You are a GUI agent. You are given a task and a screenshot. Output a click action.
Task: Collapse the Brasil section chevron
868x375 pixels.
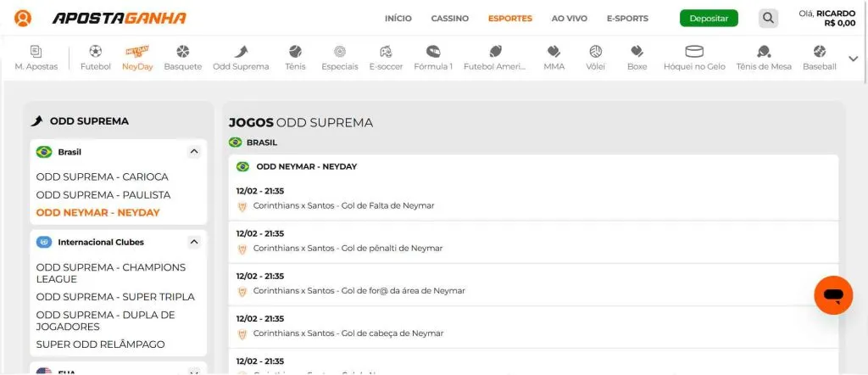point(194,152)
